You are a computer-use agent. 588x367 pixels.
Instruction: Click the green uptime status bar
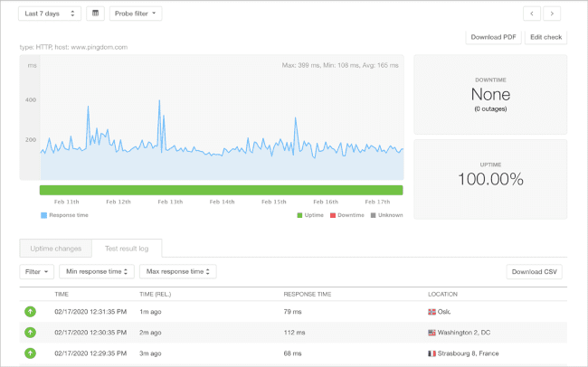point(222,190)
